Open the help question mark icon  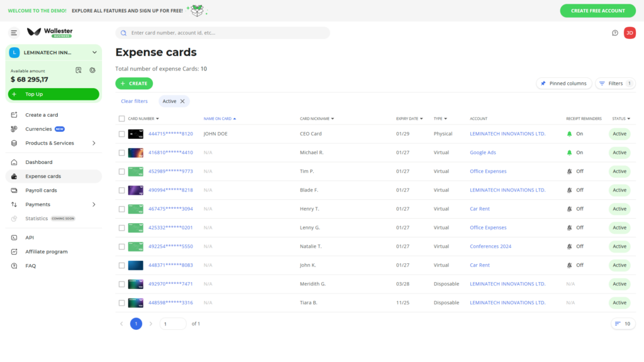click(615, 33)
